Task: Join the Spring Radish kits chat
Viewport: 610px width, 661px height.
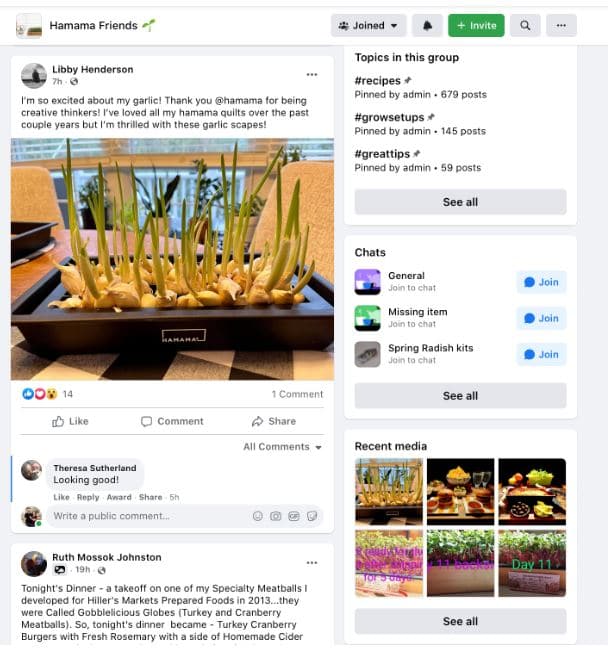Action: [542, 355]
